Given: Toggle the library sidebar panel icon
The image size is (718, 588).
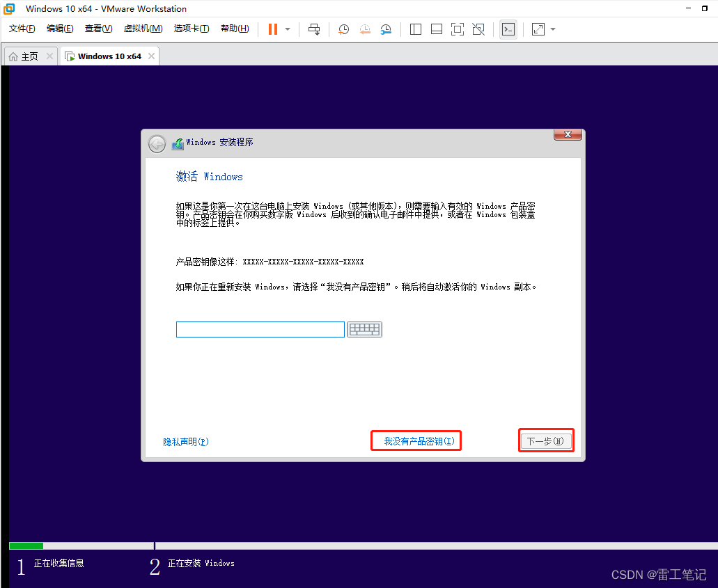Looking at the screenshot, I should [x=416, y=29].
